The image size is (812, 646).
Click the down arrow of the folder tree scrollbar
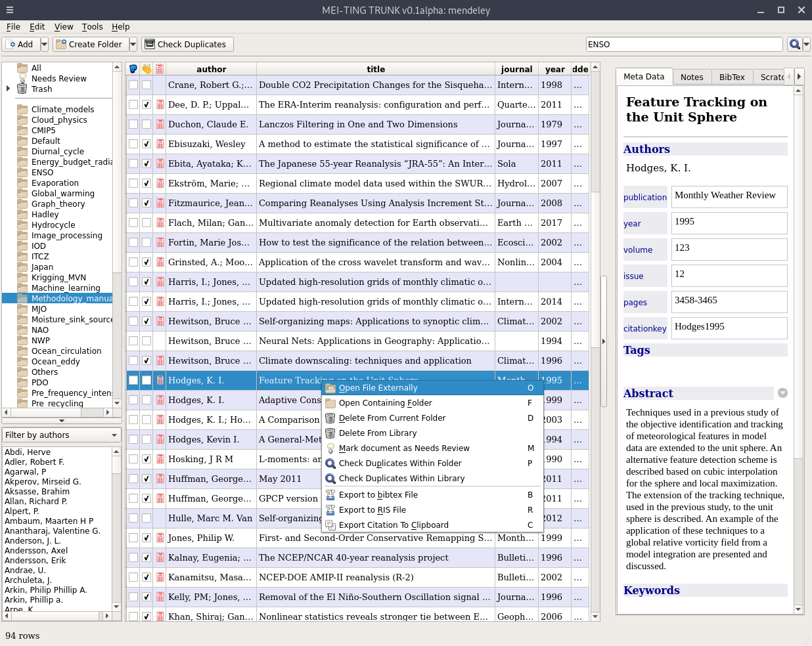(117, 403)
